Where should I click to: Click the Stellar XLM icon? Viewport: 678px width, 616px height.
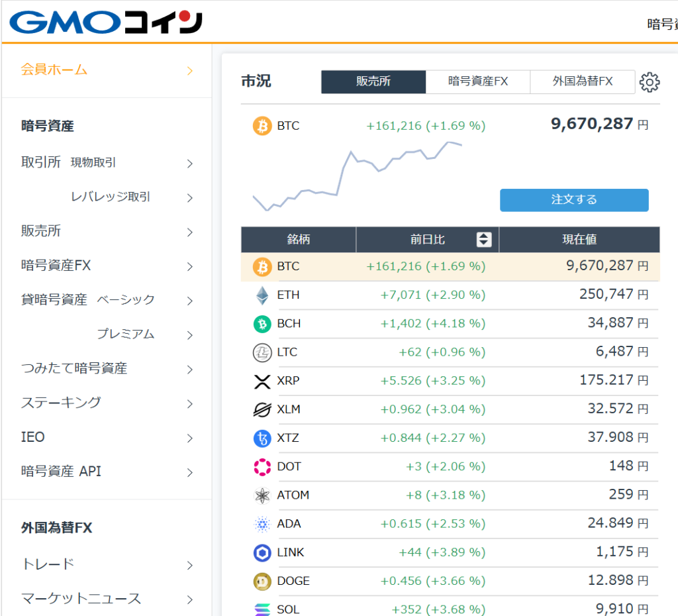(x=262, y=409)
